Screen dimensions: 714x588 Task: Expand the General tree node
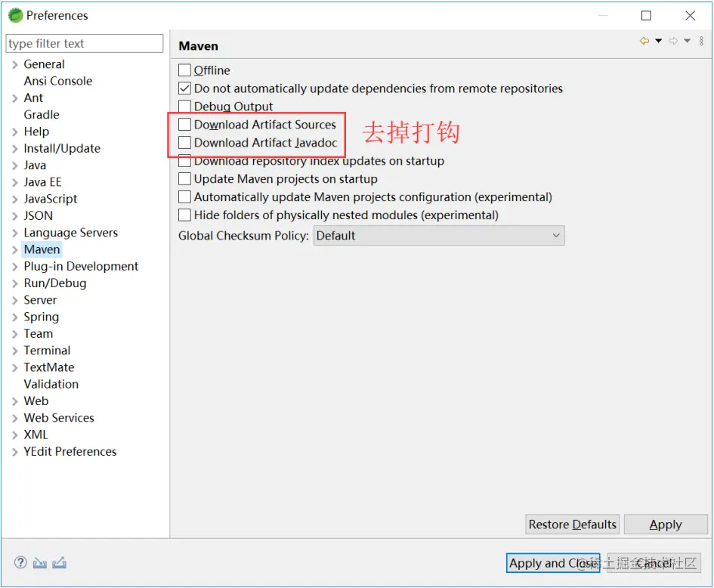click(15, 64)
